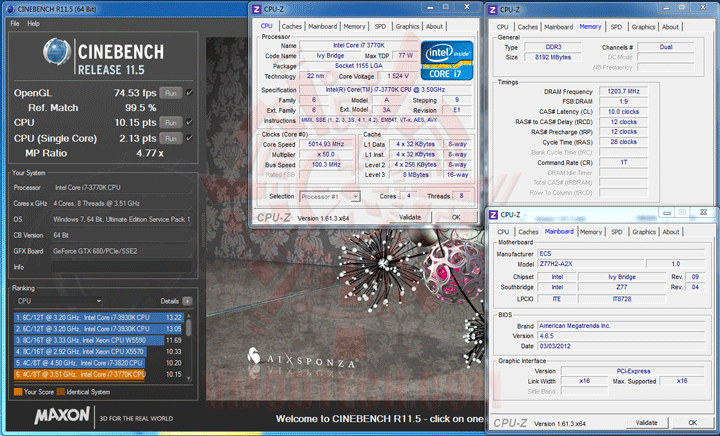Click the Cinebench title bar icon
The image size is (720, 436).
point(11,9)
